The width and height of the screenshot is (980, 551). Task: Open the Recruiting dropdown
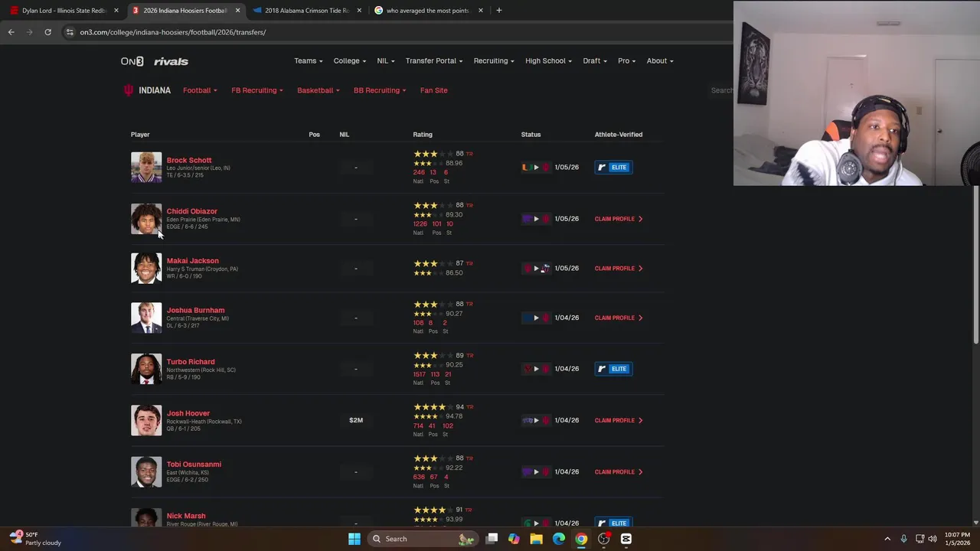click(x=493, y=60)
